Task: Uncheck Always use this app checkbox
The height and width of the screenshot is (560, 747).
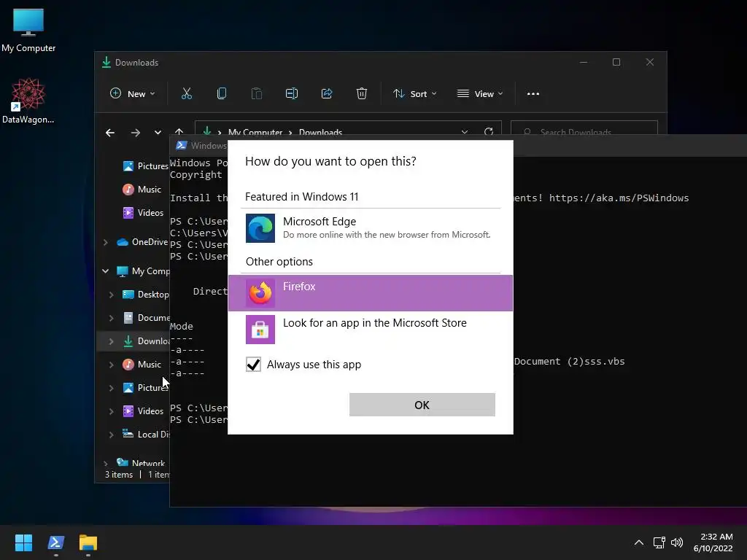Action: point(253,365)
